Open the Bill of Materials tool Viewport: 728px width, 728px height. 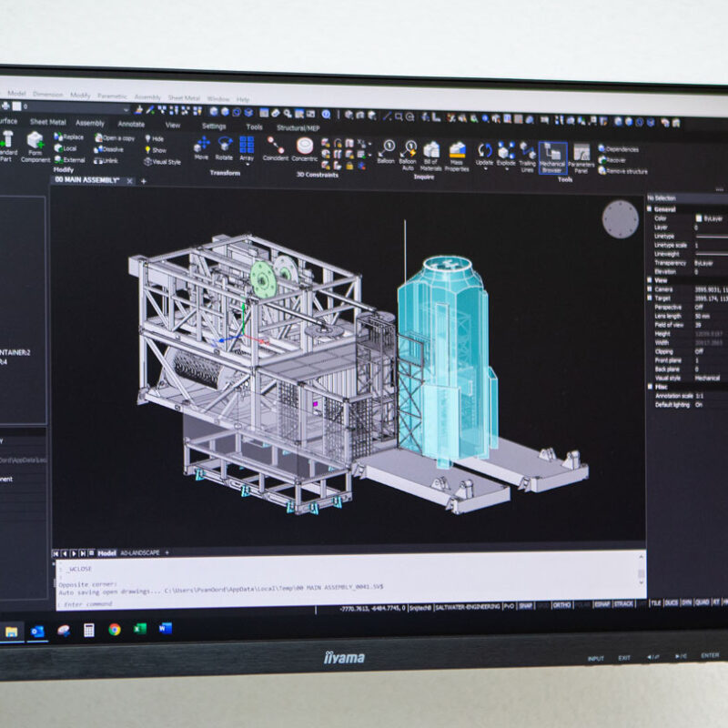point(430,153)
